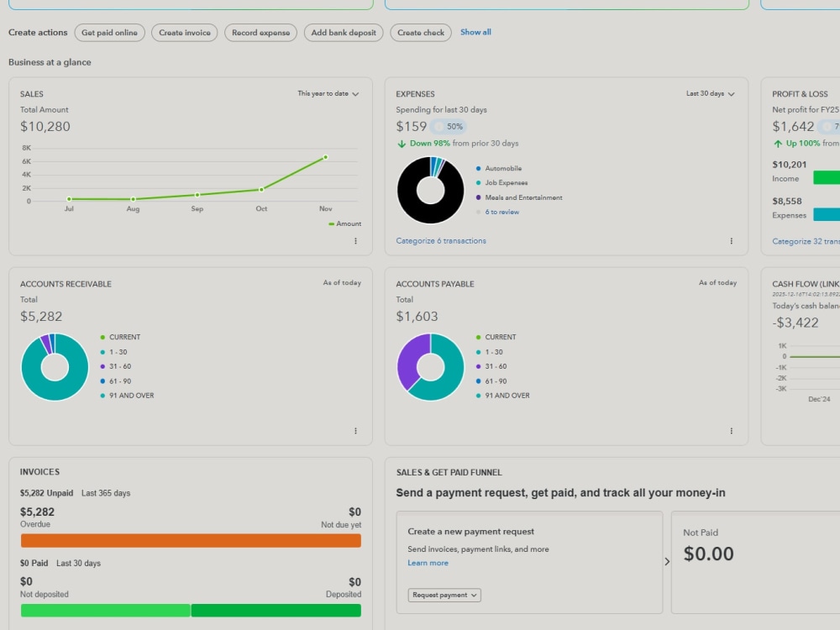Click the Amount legend marker in Sales chart
This screenshot has width=840, height=630.
(332, 224)
